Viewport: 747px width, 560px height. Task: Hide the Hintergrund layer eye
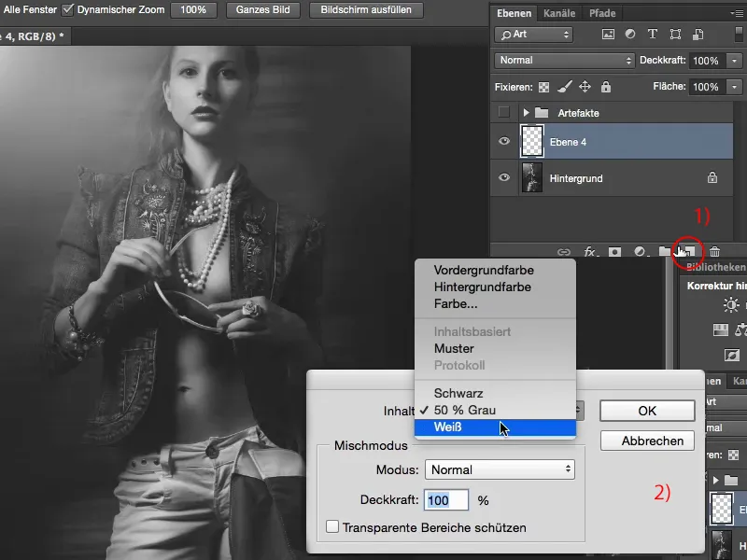point(503,177)
